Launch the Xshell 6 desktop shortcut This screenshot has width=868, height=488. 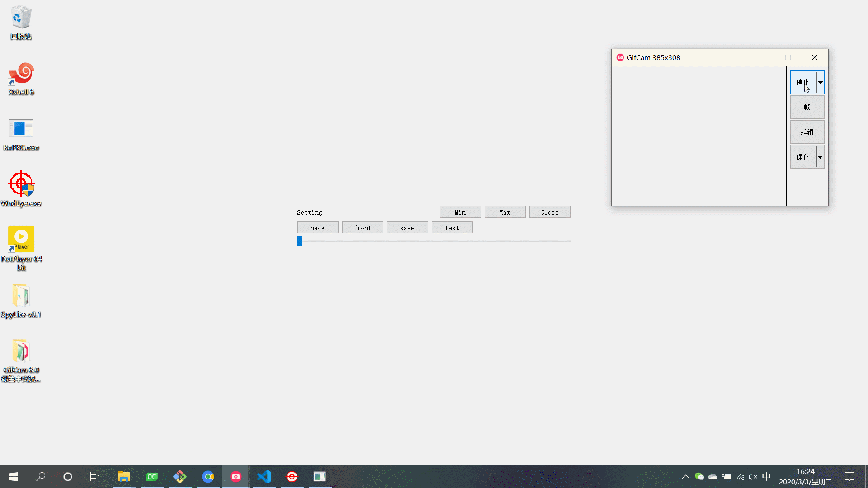[x=21, y=74]
